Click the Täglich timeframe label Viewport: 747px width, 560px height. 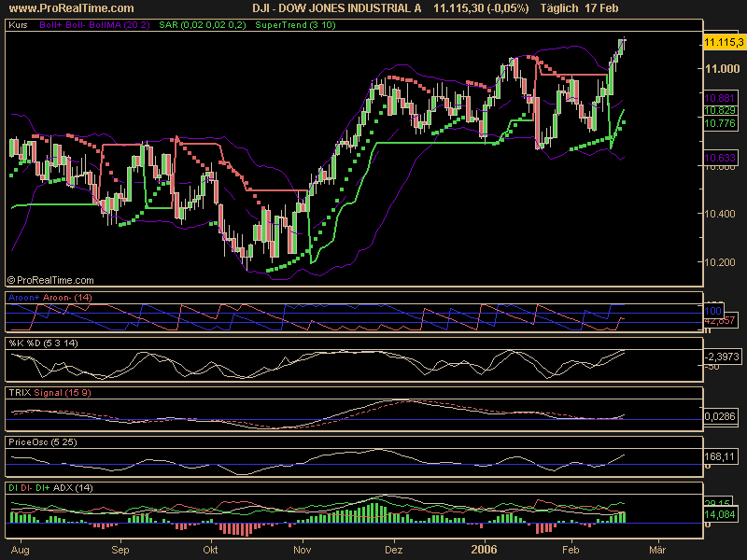point(559,8)
